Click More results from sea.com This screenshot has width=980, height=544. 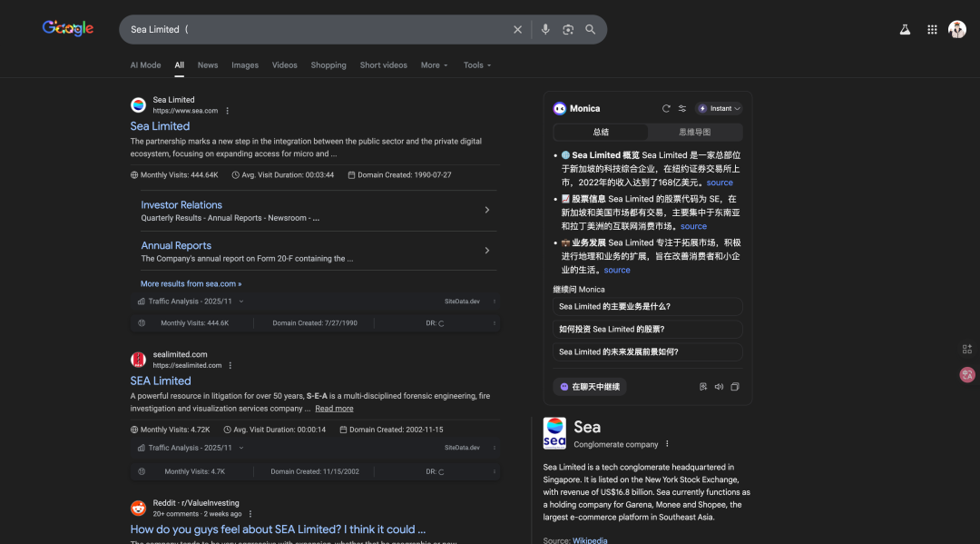pos(191,284)
